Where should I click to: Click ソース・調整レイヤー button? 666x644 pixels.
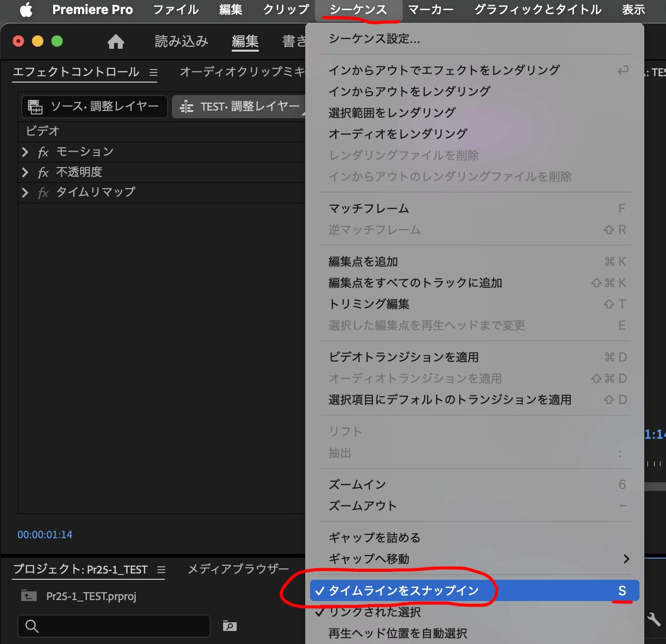95,107
